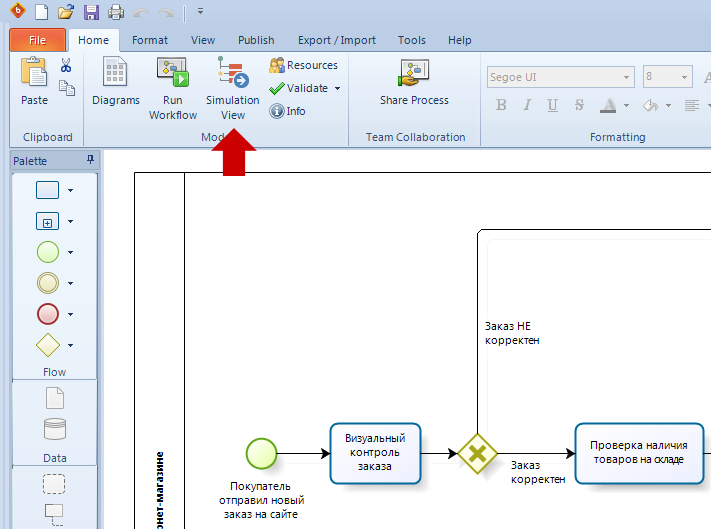
Task: Select the Data Store cylinder shape
Action: [x=55, y=429]
